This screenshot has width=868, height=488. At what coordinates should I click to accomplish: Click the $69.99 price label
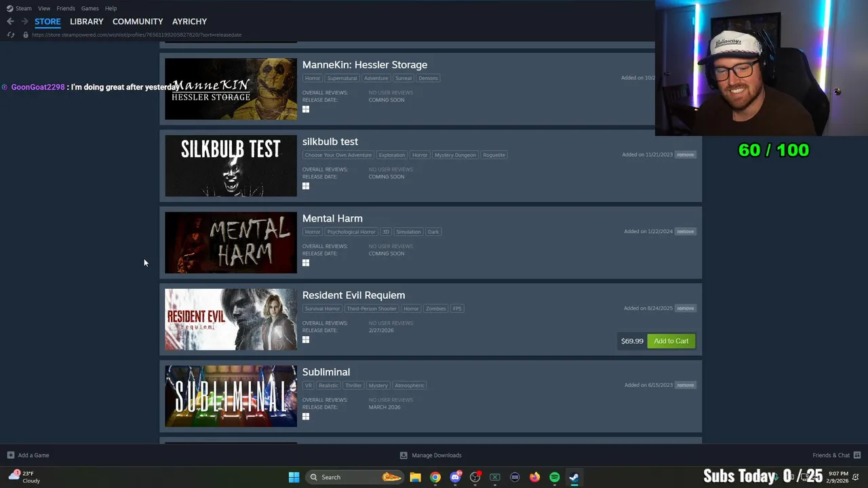point(632,341)
